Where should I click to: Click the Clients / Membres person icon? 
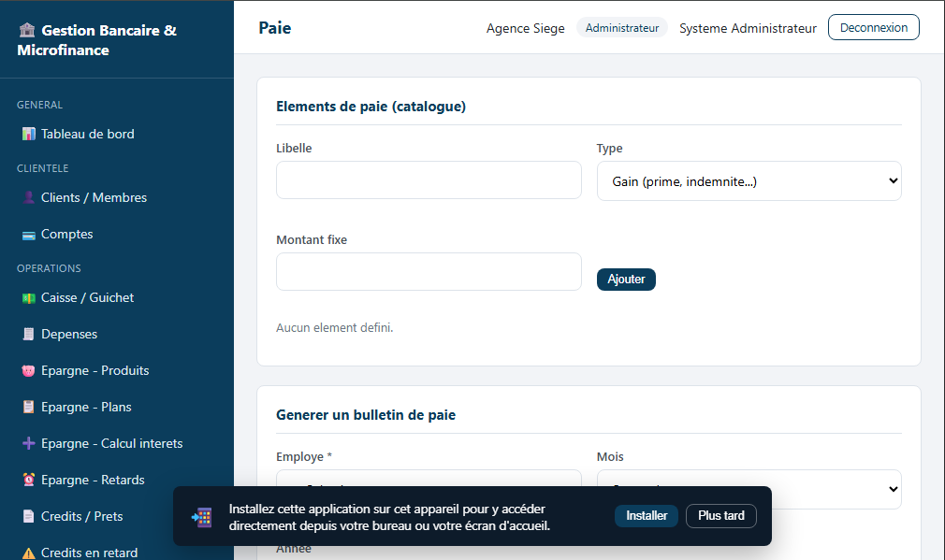point(28,197)
